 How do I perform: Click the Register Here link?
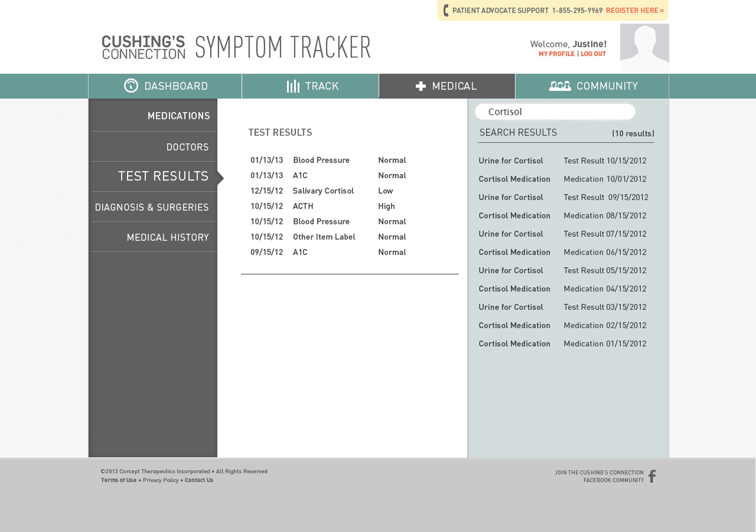click(x=635, y=11)
